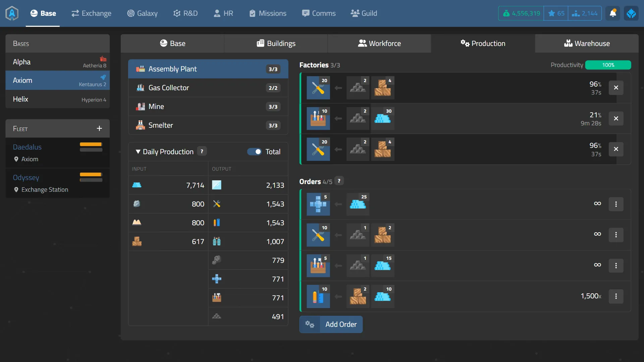Screen dimensions: 644x362
Task: Open the Galaxy menu
Action: [142, 13]
